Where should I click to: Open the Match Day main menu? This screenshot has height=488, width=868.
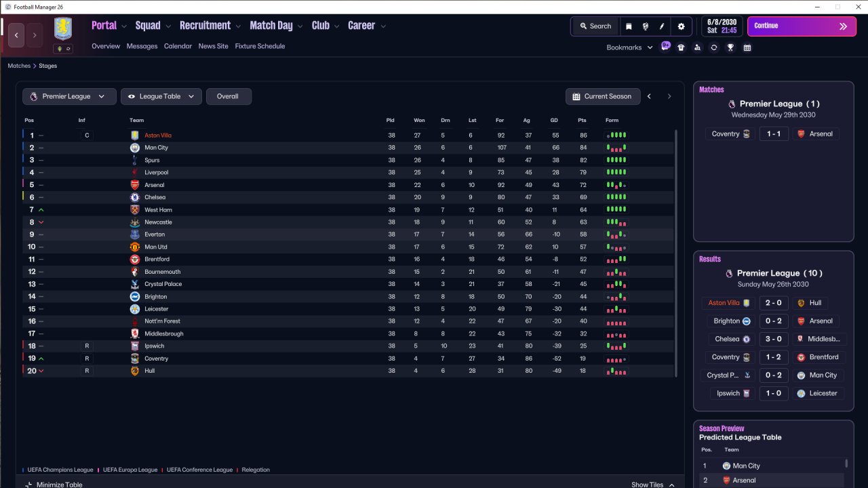271,26
